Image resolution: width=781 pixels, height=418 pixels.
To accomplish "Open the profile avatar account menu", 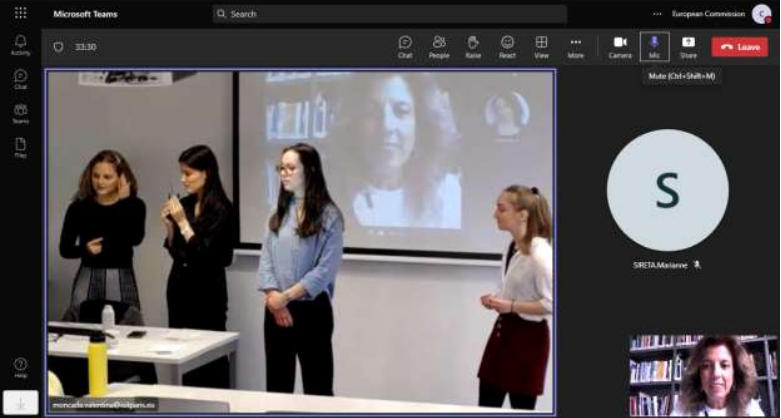I will coord(761,14).
